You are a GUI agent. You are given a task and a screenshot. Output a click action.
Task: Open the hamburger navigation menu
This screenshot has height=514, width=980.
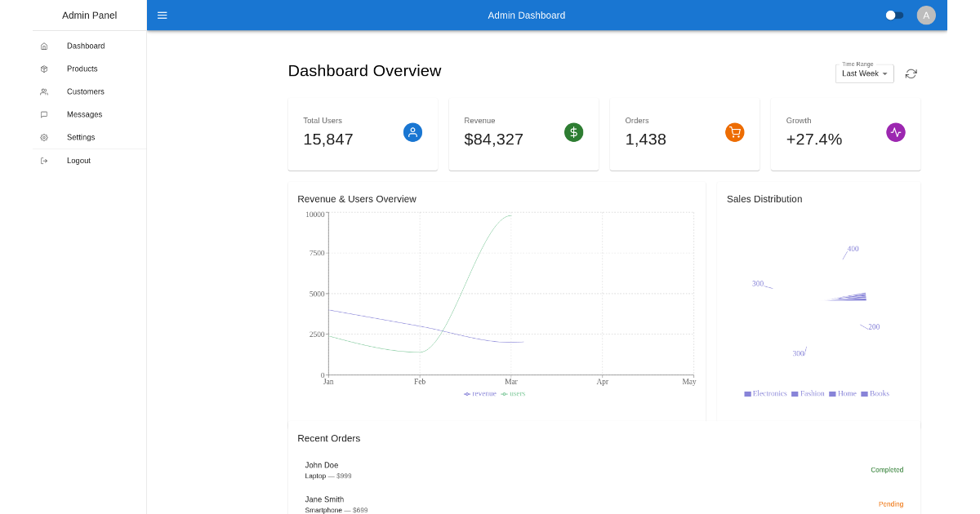tap(162, 15)
